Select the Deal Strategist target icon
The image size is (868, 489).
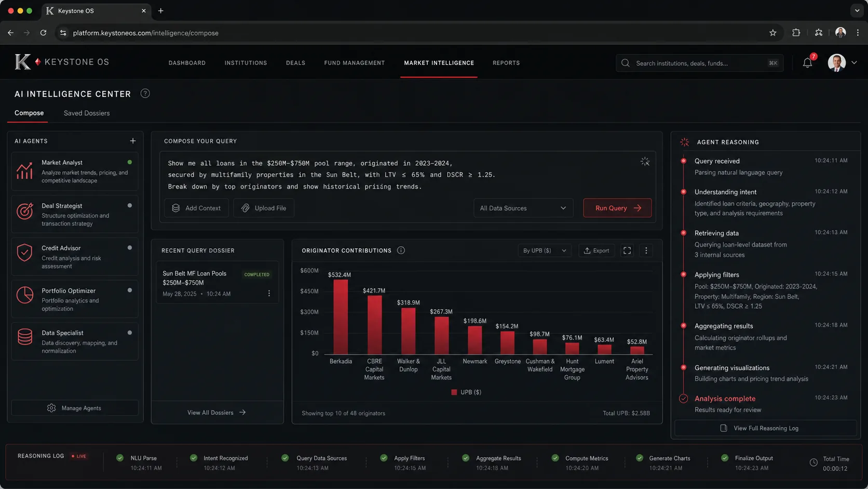(24, 211)
